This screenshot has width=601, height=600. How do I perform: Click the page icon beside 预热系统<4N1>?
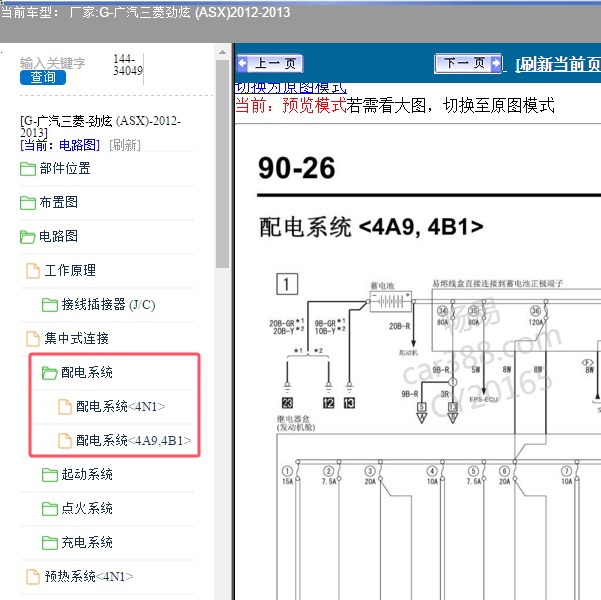click(x=33, y=577)
